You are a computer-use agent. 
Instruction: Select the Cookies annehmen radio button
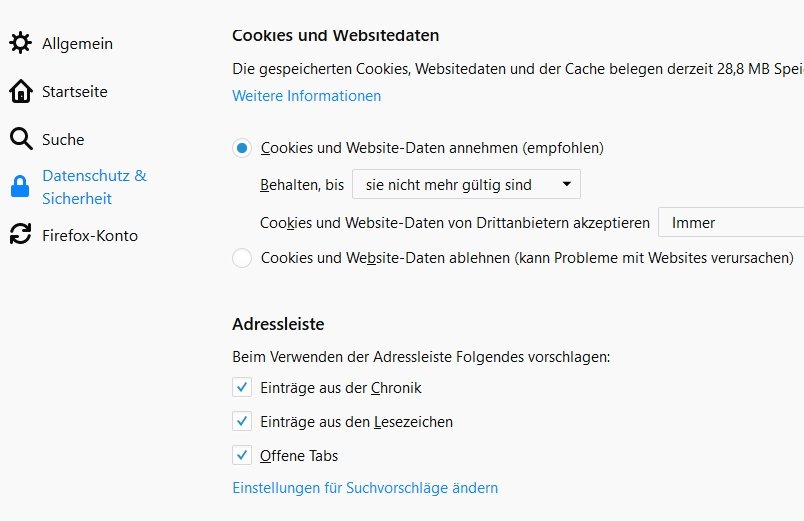pos(242,148)
